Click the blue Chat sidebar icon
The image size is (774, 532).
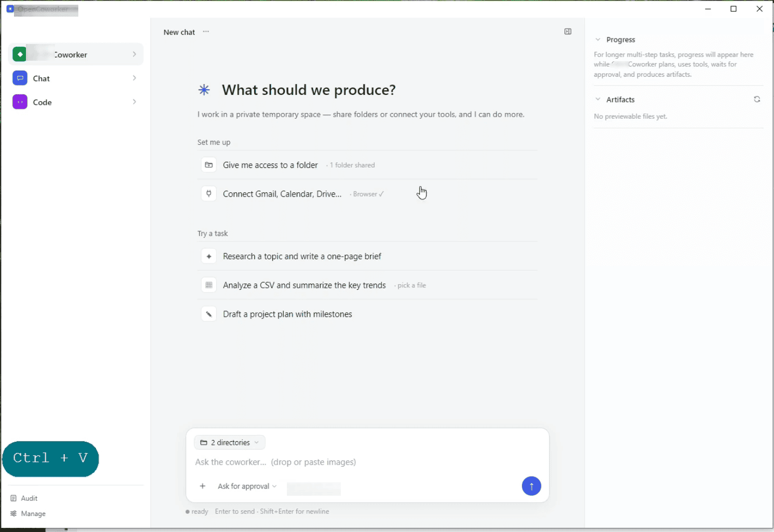20,78
